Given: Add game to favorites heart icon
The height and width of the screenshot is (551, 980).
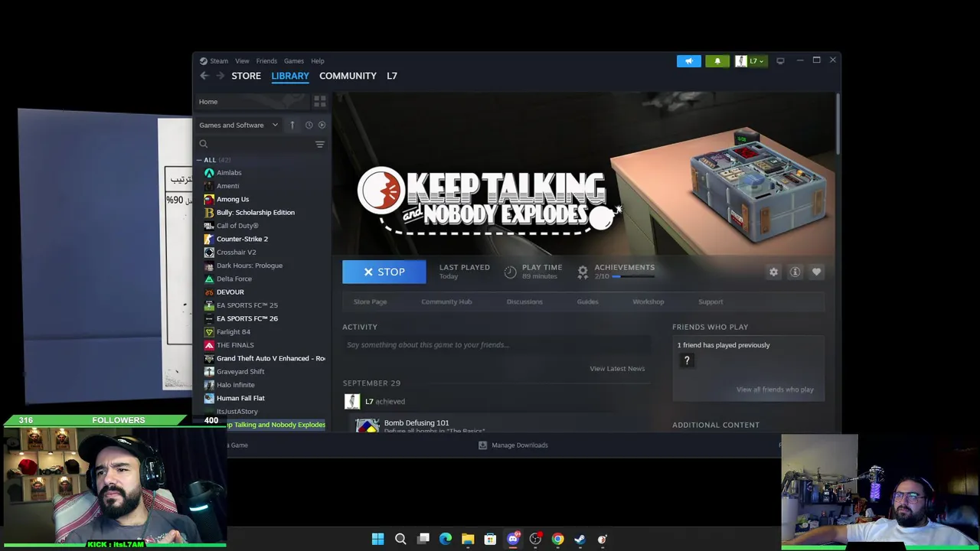Looking at the screenshot, I should click(816, 272).
